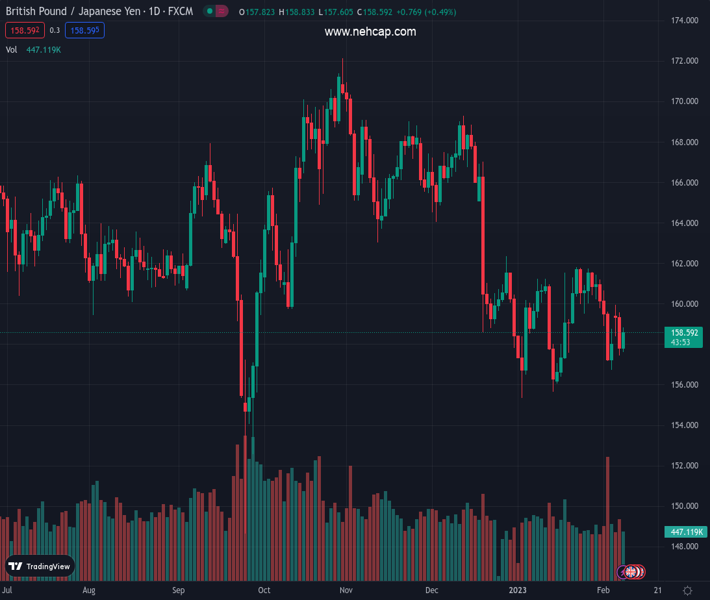Click the current price label 158.592 on axis

pyautogui.click(x=685, y=333)
